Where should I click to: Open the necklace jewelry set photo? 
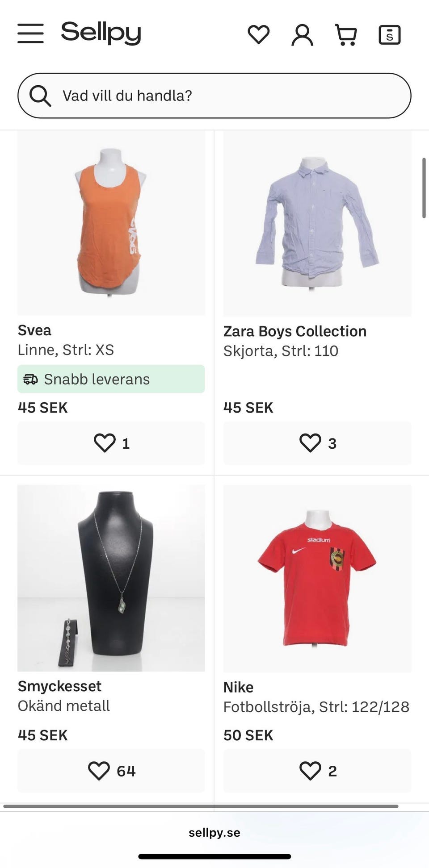pyautogui.click(x=111, y=578)
